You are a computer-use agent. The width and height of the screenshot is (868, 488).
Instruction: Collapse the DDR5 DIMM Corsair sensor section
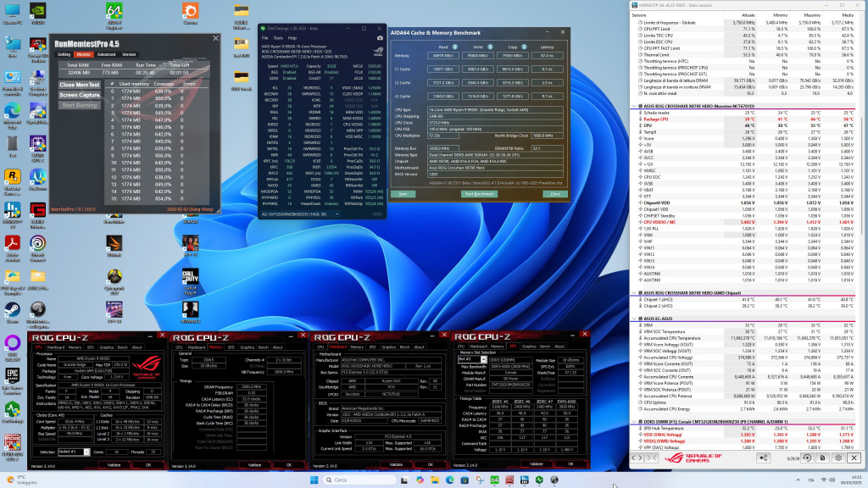click(634, 422)
